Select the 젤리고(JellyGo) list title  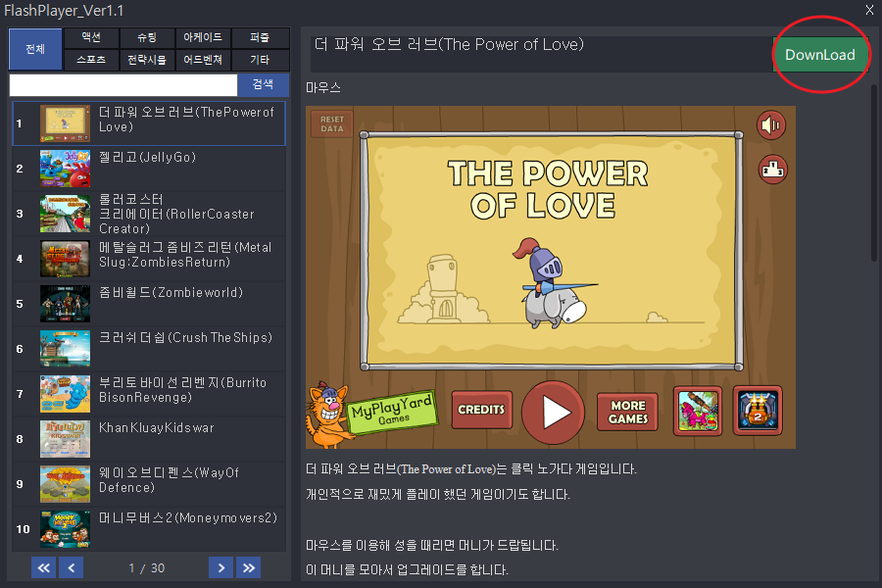[x=147, y=157]
